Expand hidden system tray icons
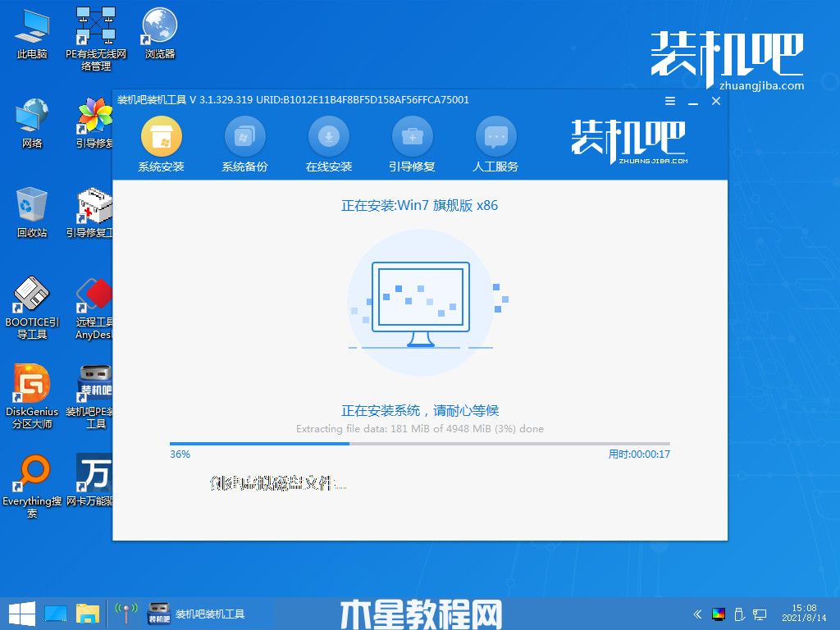 tap(697, 614)
